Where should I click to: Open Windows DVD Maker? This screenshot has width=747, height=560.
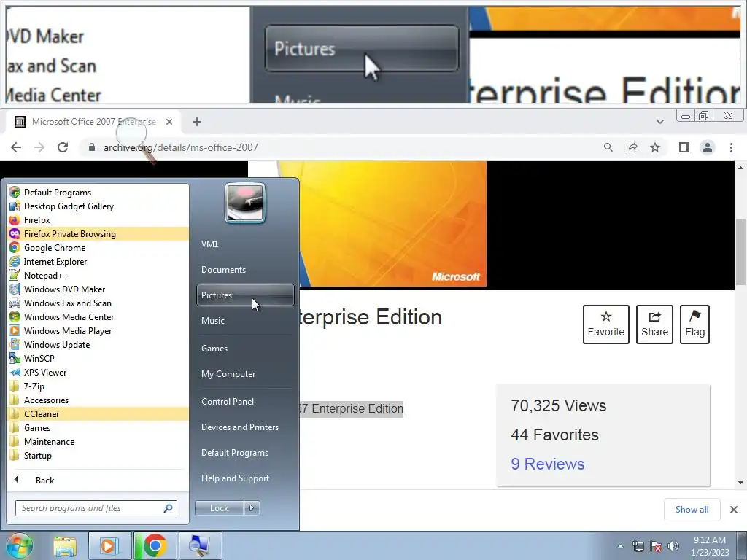point(98,289)
